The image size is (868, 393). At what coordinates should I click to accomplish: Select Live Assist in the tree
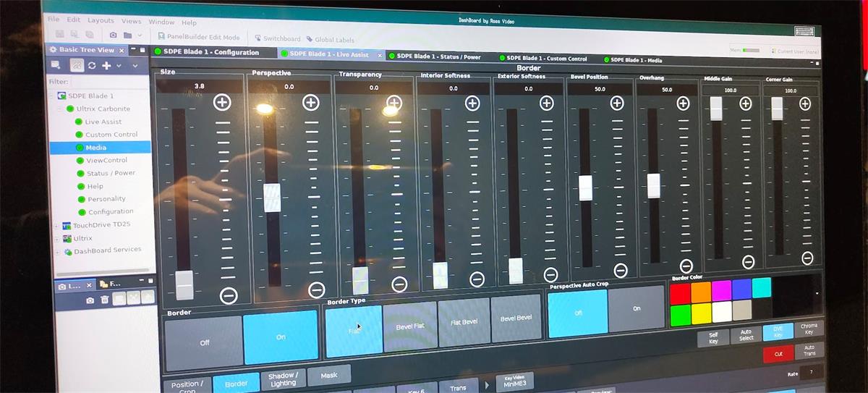pos(103,122)
